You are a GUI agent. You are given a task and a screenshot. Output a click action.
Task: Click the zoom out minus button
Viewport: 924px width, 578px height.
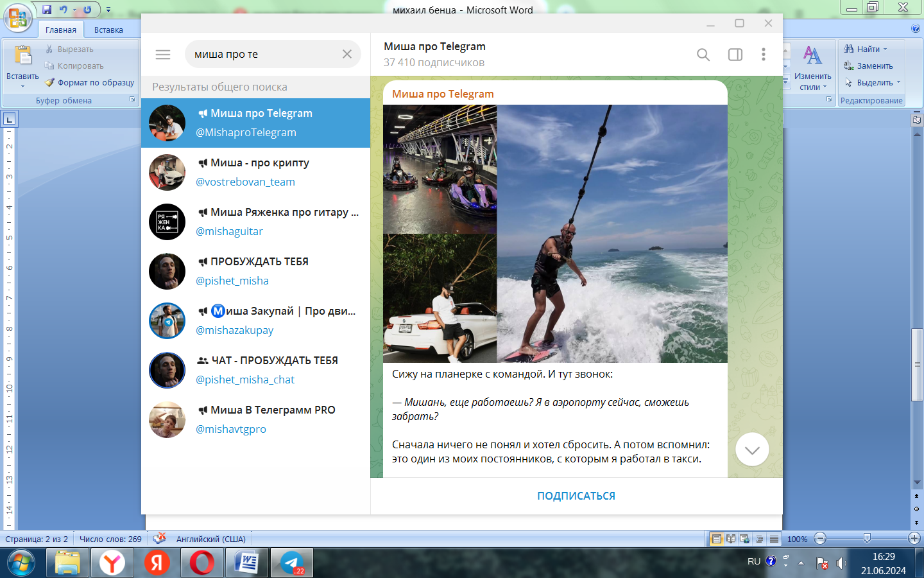click(820, 538)
